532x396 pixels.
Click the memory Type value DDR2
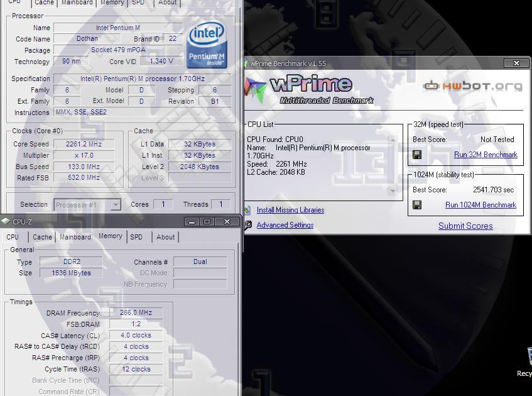71,261
